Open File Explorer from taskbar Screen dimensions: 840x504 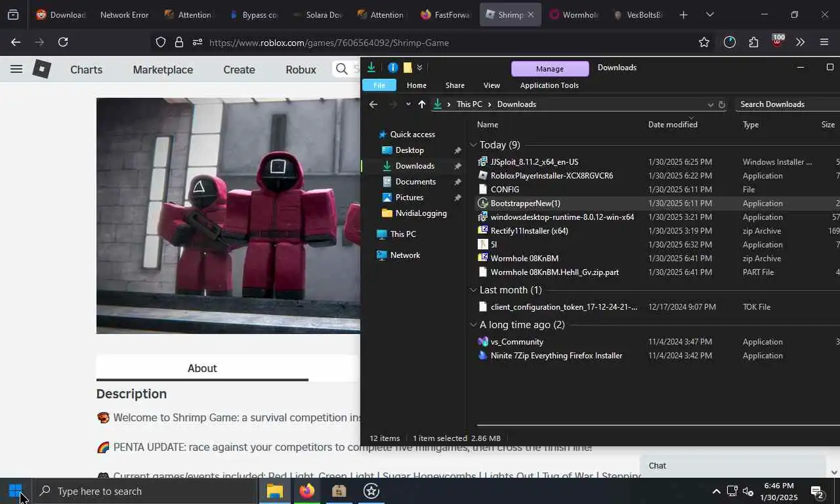(x=274, y=491)
